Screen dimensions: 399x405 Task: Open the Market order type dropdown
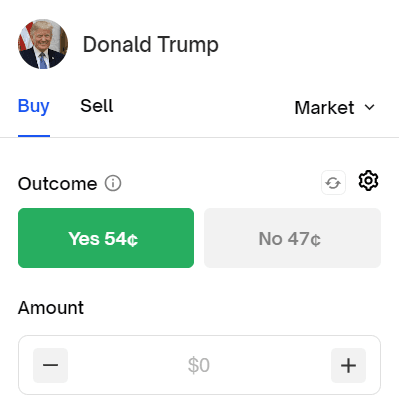click(335, 108)
